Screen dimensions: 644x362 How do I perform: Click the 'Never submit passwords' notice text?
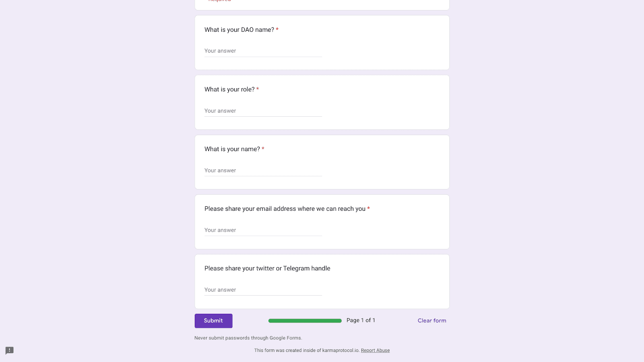[x=248, y=338]
